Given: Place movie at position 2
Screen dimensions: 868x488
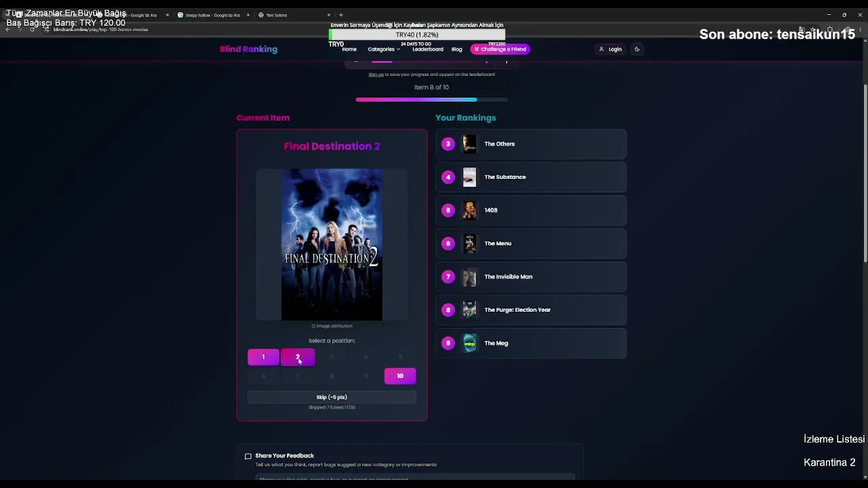Looking at the screenshot, I should 298,357.
